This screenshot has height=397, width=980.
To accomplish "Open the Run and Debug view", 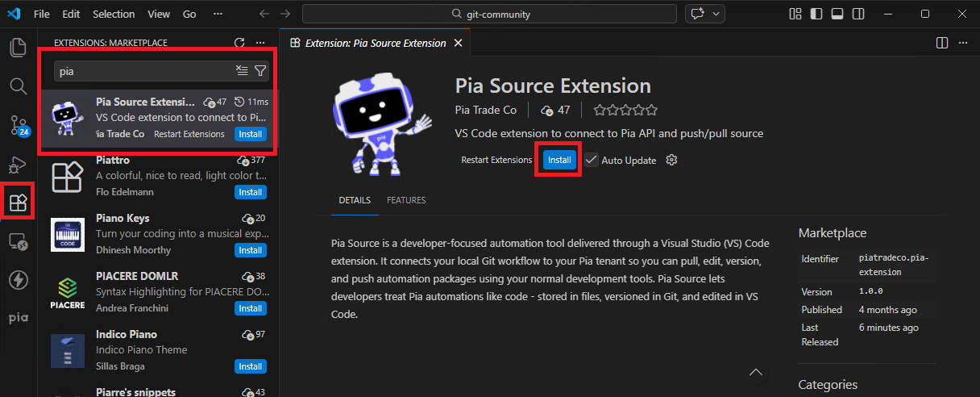I will coord(18,165).
